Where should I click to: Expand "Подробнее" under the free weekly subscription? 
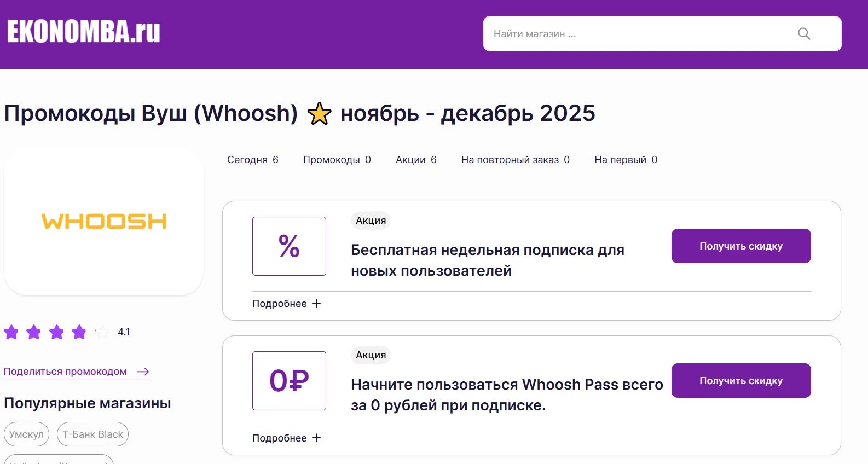click(x=286, y=304)
